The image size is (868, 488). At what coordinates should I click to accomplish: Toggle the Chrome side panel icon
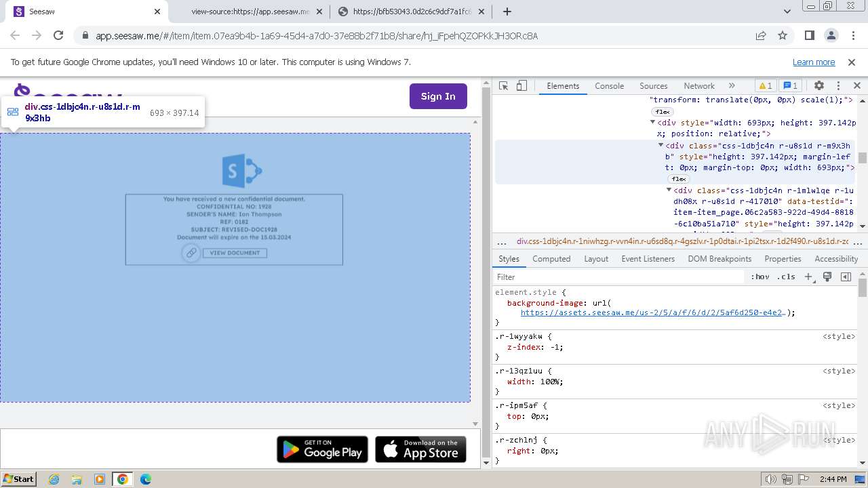click(809, 36)
